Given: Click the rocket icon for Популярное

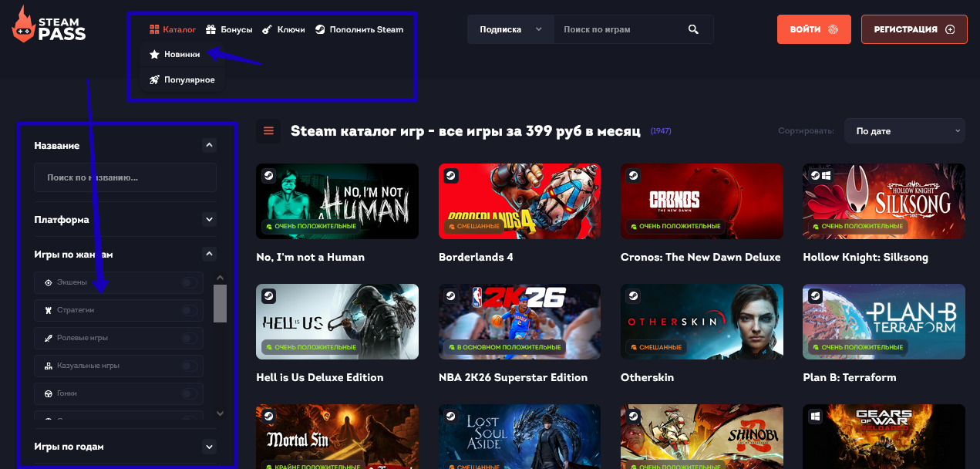Looking at the screenshot, I should point(154,79).
